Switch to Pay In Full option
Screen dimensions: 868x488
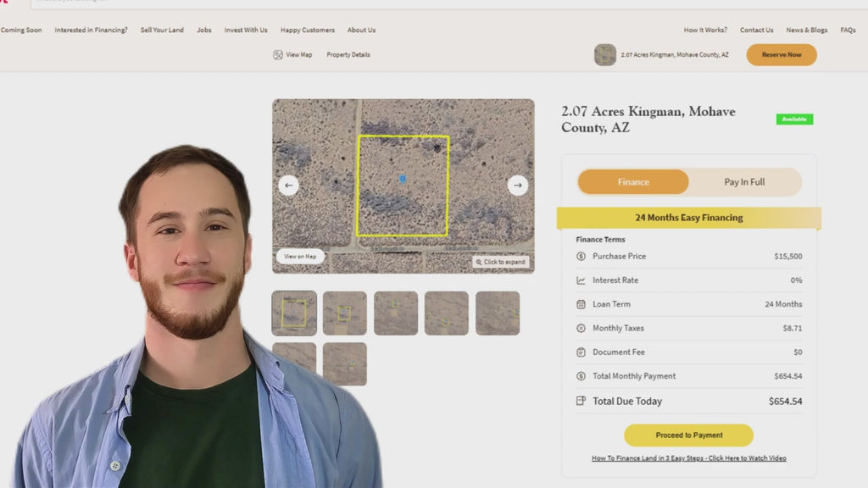point(744,182)
